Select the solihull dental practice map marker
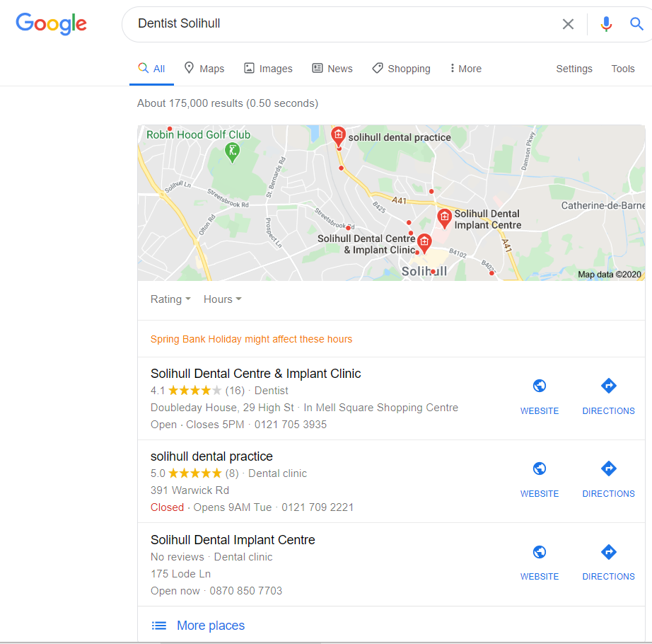652x644 pixels. tap(338, 136)
